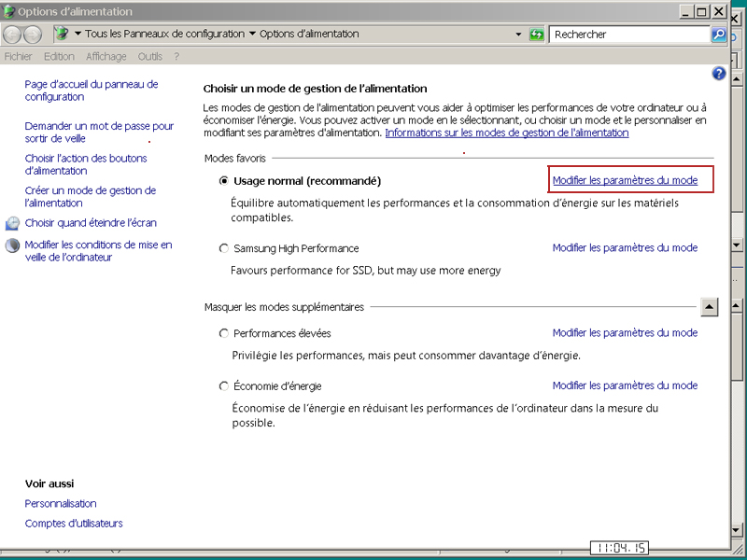Select Économie d'énergie power plan
The image size is (747, 560).
point(223,386)
